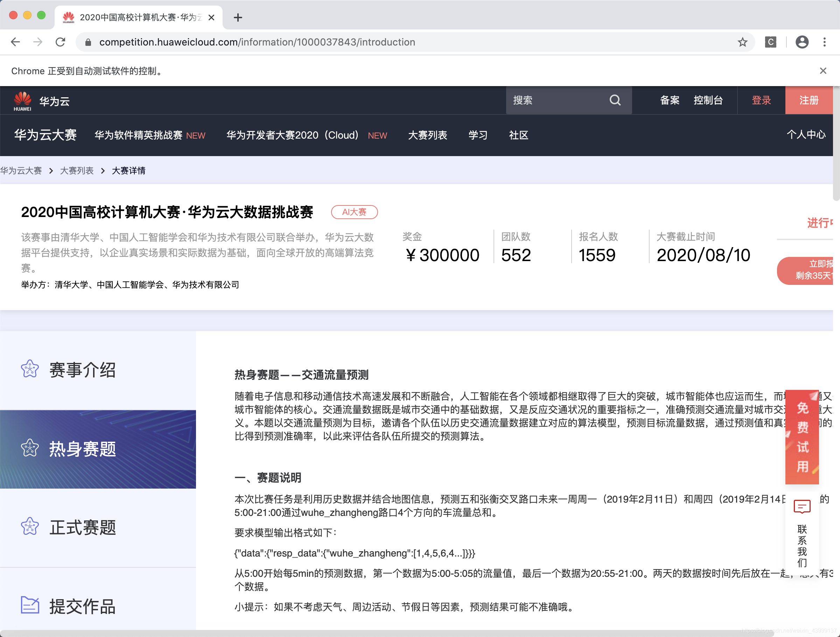The image size is (840, 637).
Task: Click the Huawei logo
Action: coord(22,101)
